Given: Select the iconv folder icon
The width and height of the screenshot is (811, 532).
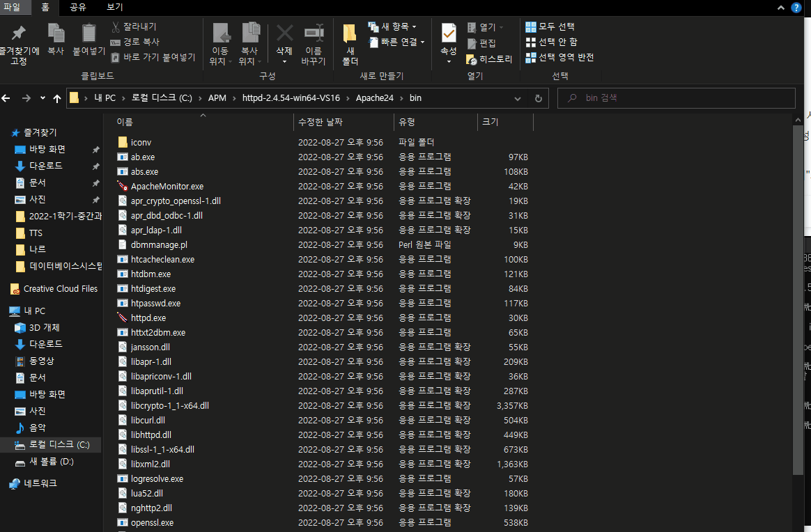Looking at the screenshot, I should point(123,142).
